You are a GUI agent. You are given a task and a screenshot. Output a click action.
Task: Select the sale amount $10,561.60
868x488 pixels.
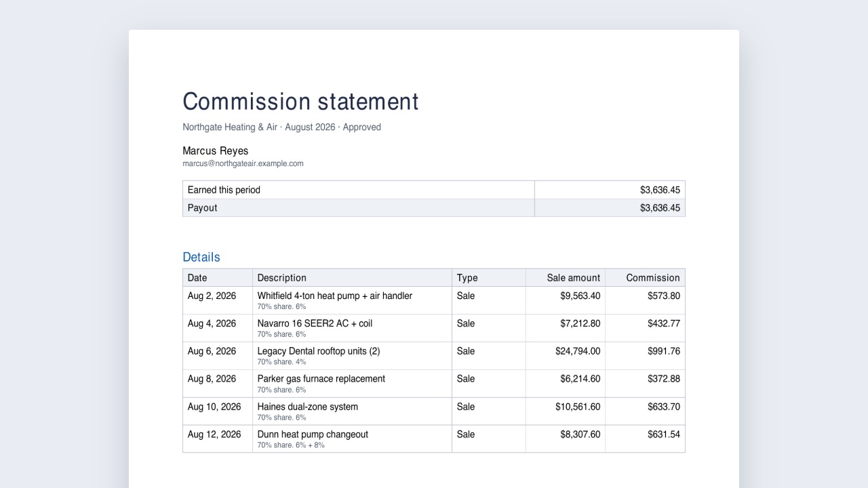[578, 407]
